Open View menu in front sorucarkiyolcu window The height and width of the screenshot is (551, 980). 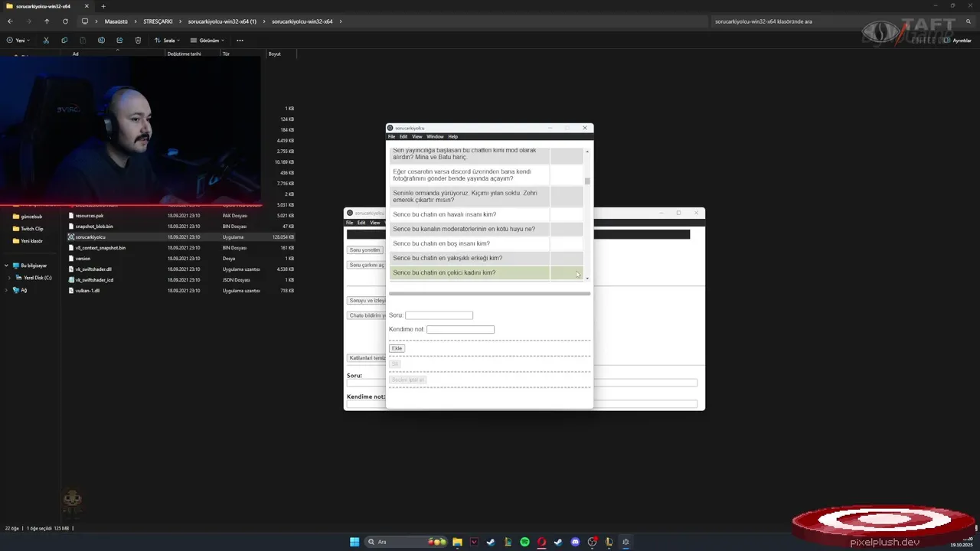click(417, 137)
